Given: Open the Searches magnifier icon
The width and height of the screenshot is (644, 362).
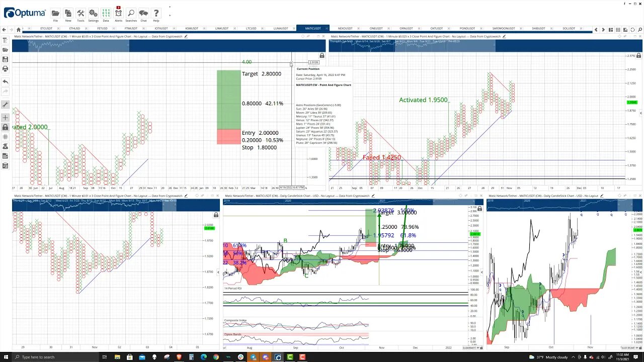Looking at the screenshot, I should coord(131,13).
